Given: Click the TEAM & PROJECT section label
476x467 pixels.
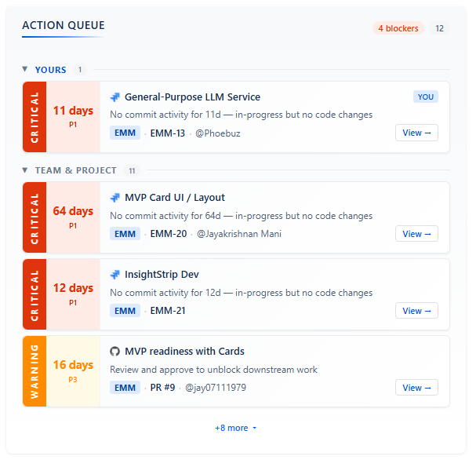Looking at the screenshot, I should coord(76,170).
